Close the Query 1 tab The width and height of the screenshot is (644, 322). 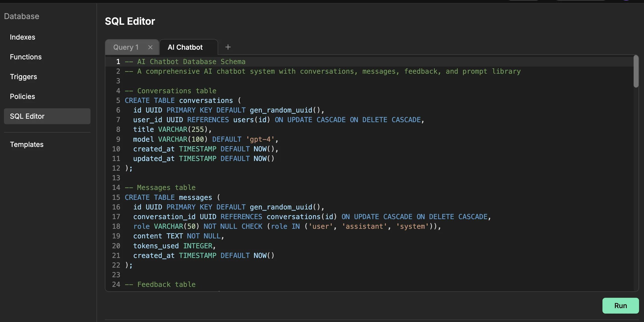click(150, 47)
